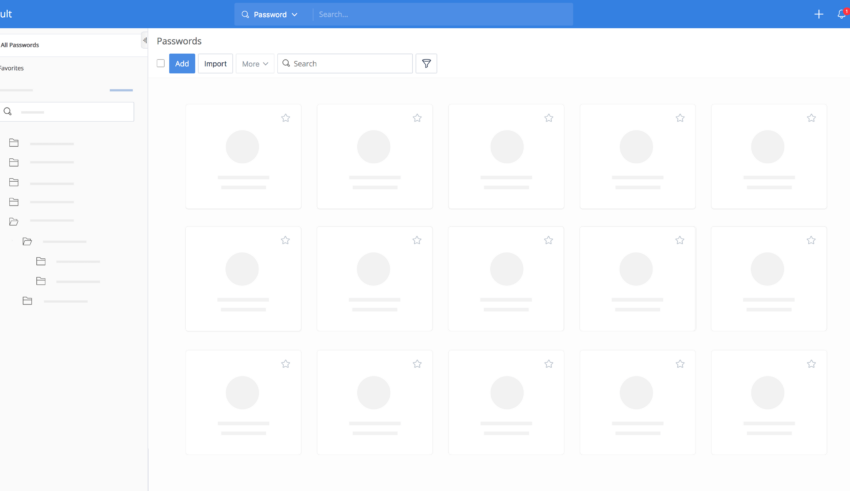The height and width of the screenshot is (491, 850).
Task: Star the last card in top row
Action: (x=811, y=118)
